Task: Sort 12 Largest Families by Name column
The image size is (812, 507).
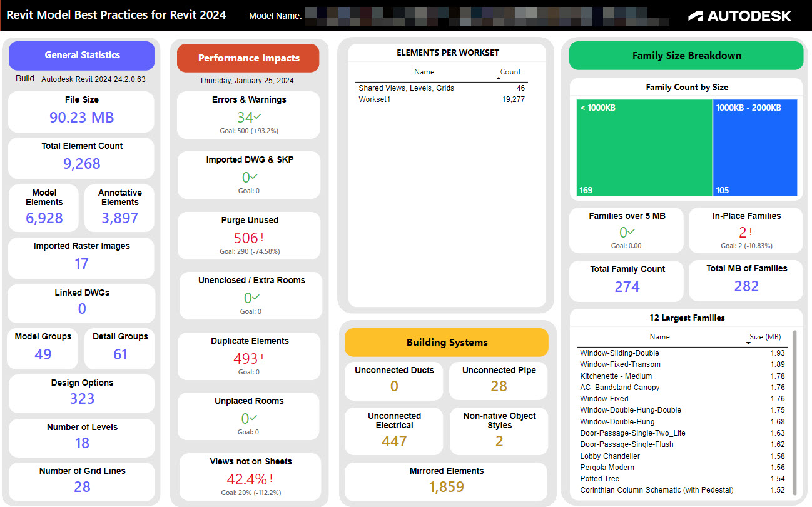Action: tap(659, 337)
